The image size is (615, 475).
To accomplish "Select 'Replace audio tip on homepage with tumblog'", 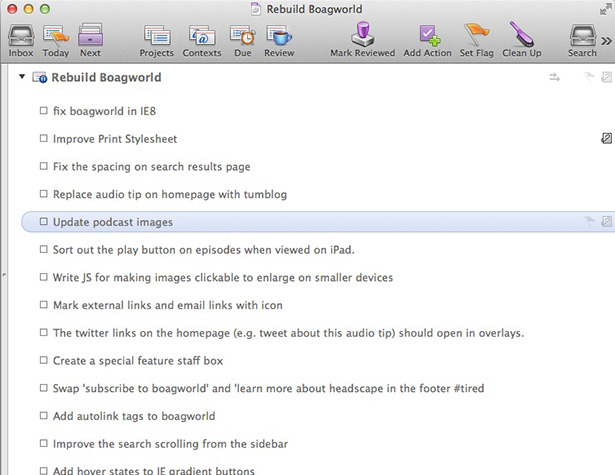I will tap(170, 195).
